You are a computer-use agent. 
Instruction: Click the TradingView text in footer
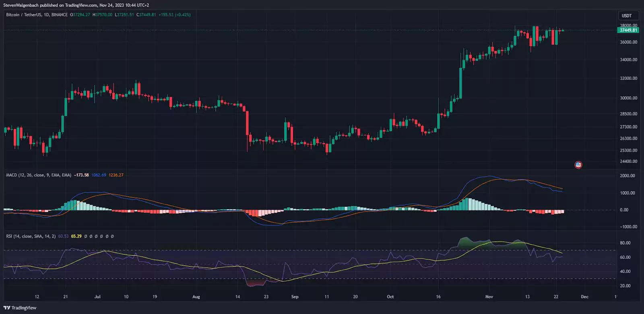coord(24,308)
